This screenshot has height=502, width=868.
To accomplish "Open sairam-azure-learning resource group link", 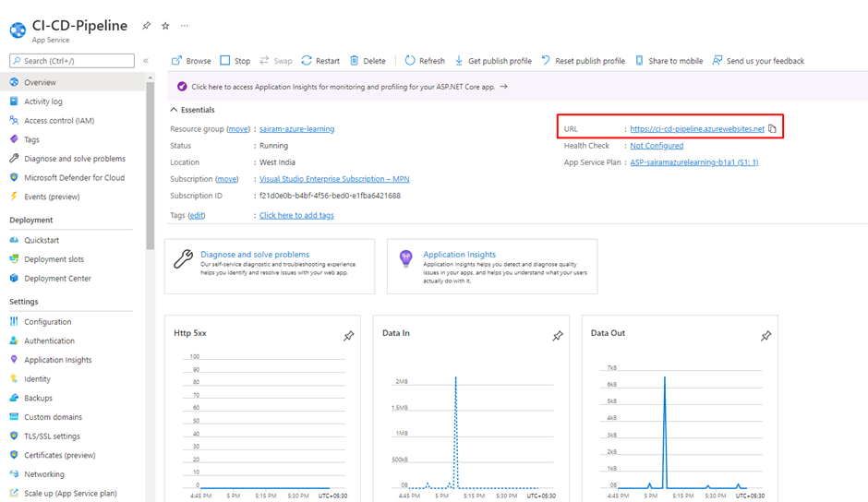I will pos(296,129).
